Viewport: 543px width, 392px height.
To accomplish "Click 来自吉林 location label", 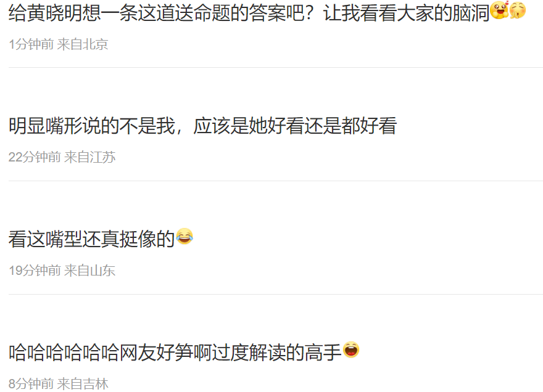I will (x=83, y=384).
